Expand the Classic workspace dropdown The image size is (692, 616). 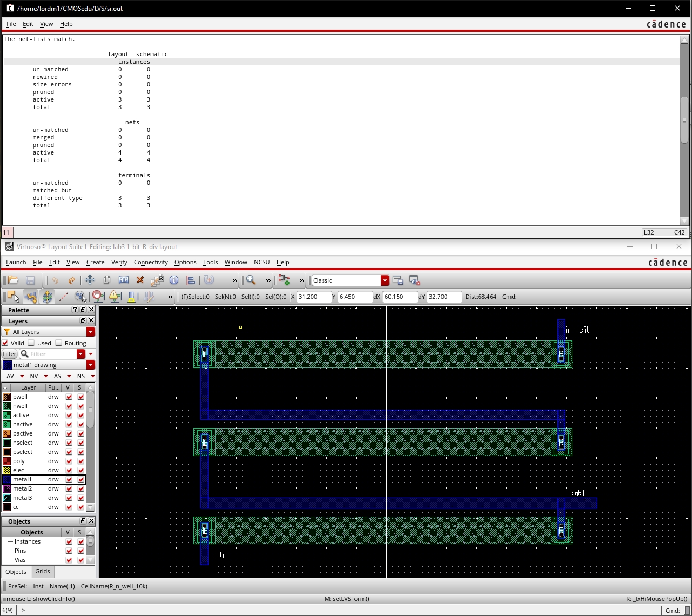click(x=385, y=280)
